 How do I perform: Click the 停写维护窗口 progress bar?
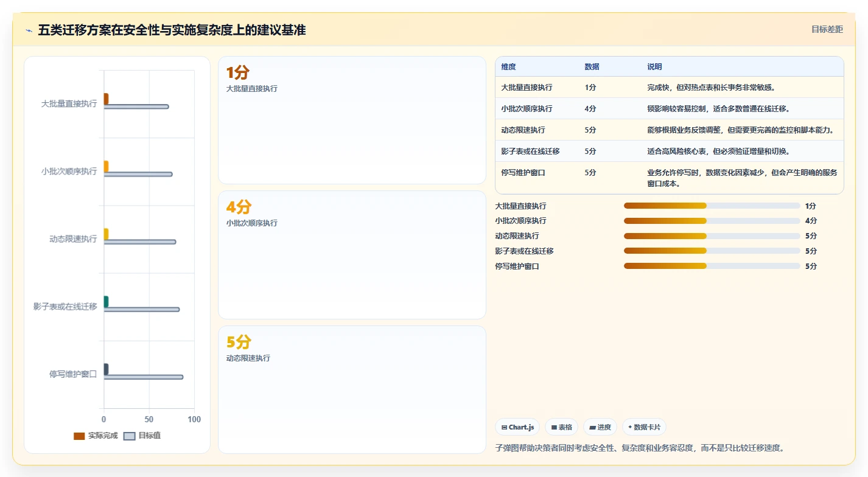tap(712, 266)
